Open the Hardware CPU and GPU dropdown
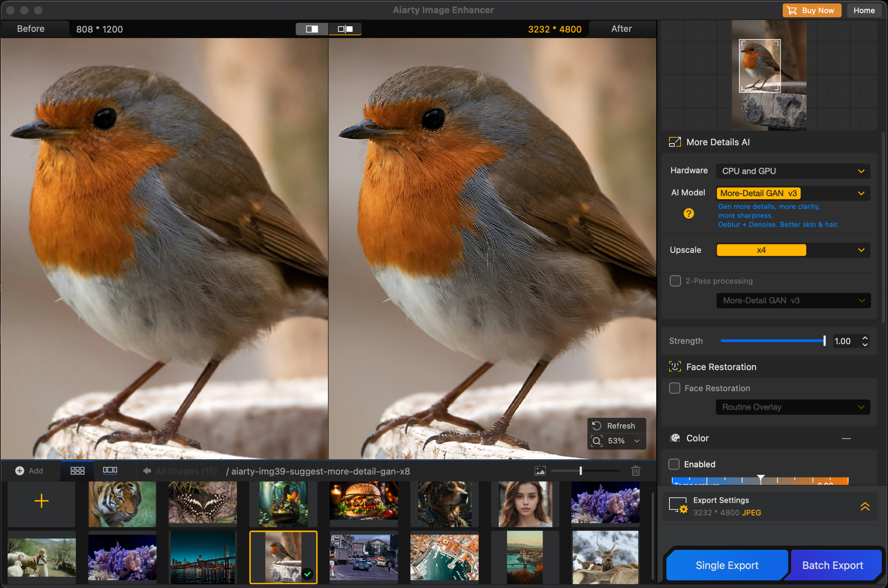Image resolution: width=888 pixels, height=588 pixels. coord(792,171)
